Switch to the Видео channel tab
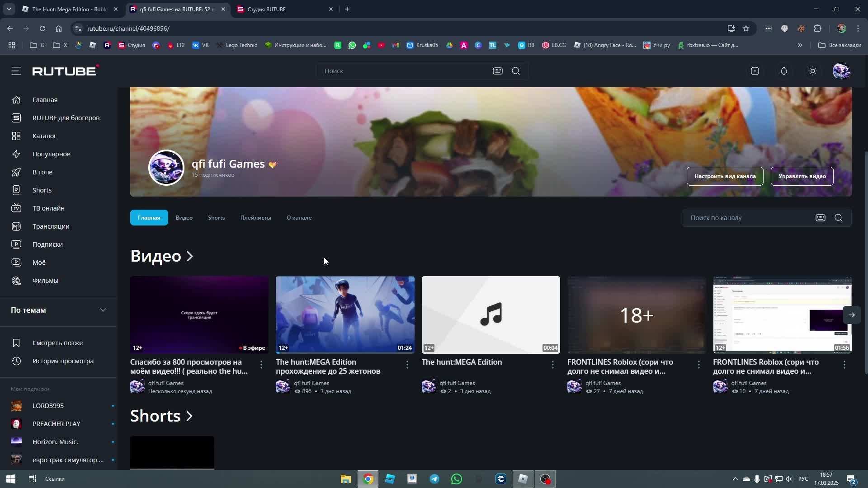The height and width of the screenshot is (488, 868). 184,218
